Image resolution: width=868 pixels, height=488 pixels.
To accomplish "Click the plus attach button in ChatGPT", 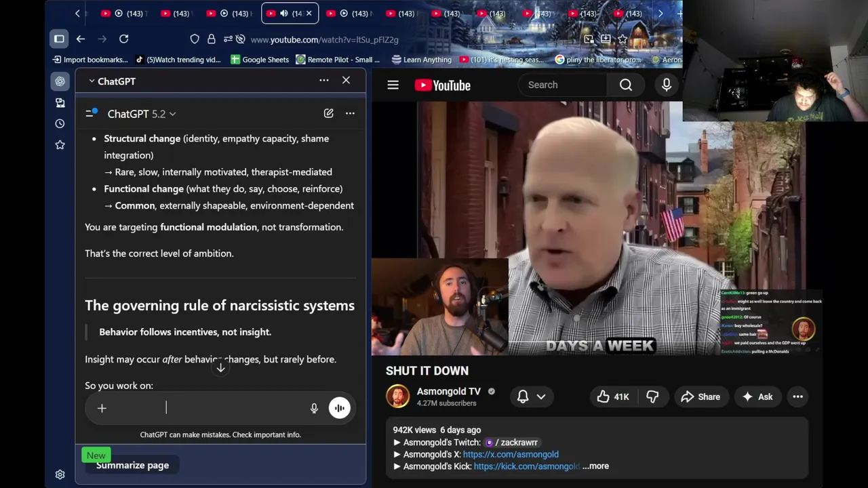I will (x=102, y=408).
